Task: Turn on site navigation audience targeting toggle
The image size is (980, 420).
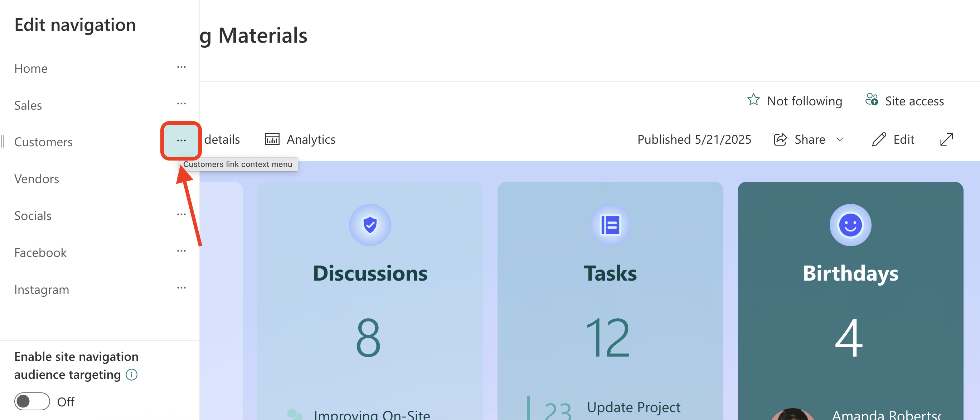Action: point(32,401)
